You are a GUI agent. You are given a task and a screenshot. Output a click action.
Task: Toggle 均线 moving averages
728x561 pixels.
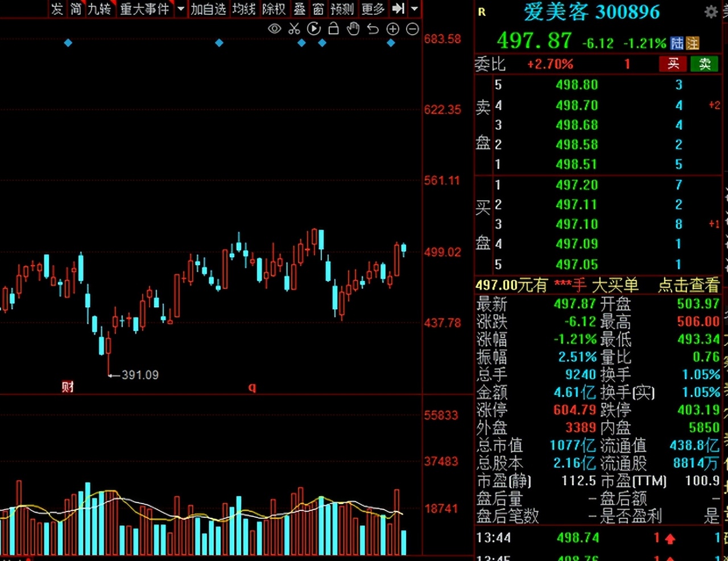coord(244,9)
